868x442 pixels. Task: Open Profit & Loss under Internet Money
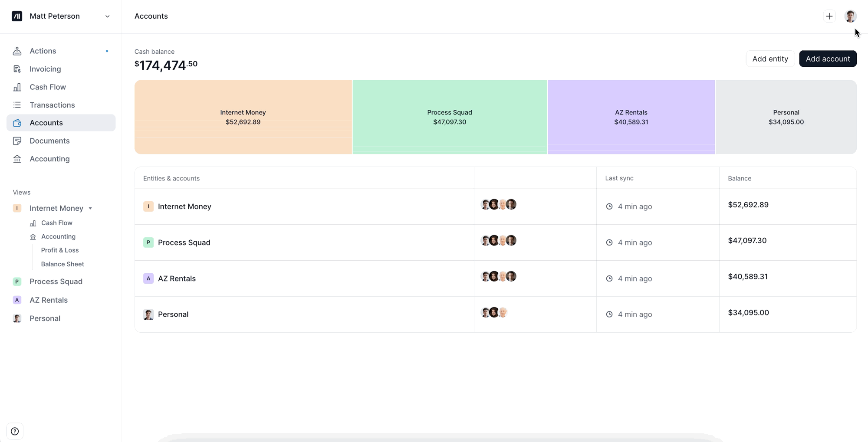[60, 250]
